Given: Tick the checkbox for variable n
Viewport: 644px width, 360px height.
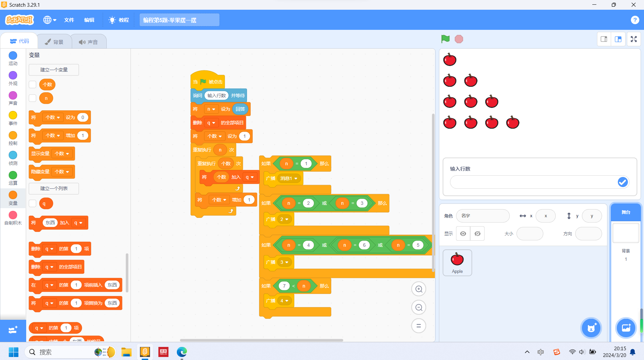Looking at the screenshot, I should [33, 98].
